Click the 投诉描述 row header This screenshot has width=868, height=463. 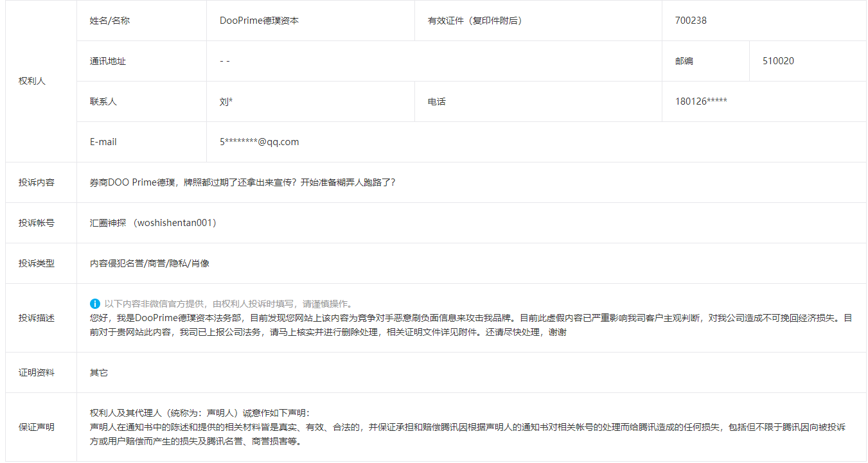pyautogui.click(x=37, y=318)
